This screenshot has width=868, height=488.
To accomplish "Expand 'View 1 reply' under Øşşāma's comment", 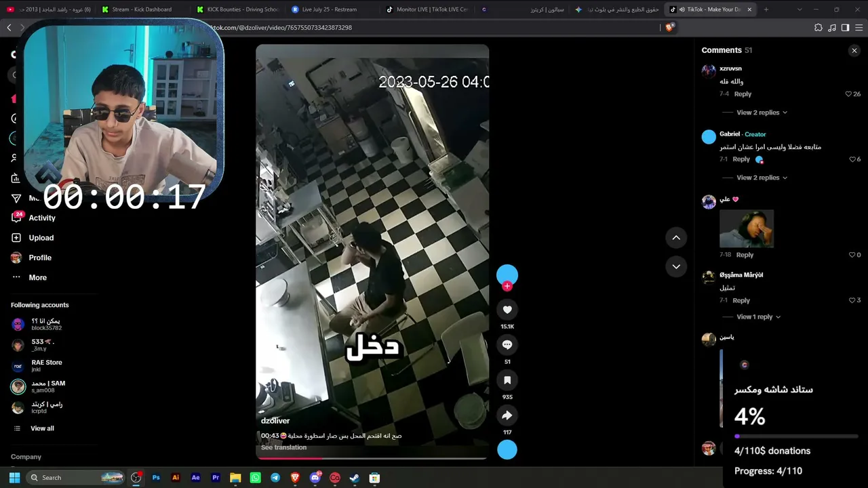I will click(x=758, y=317).
